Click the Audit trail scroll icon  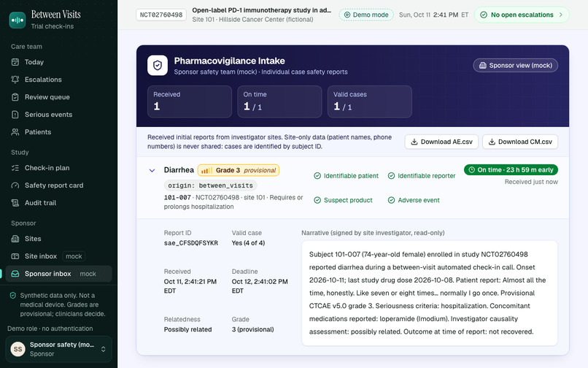[15, 203]
